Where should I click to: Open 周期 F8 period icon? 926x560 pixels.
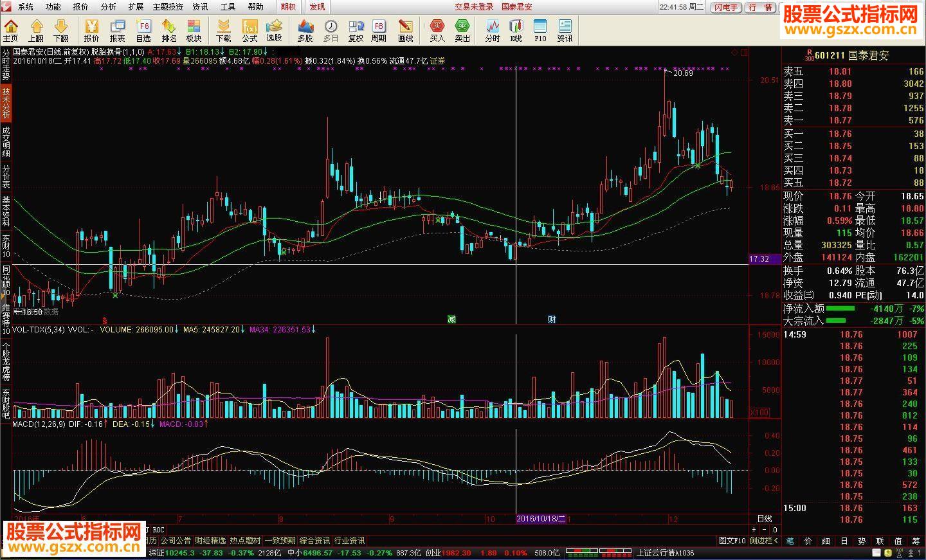pos(379,30)
